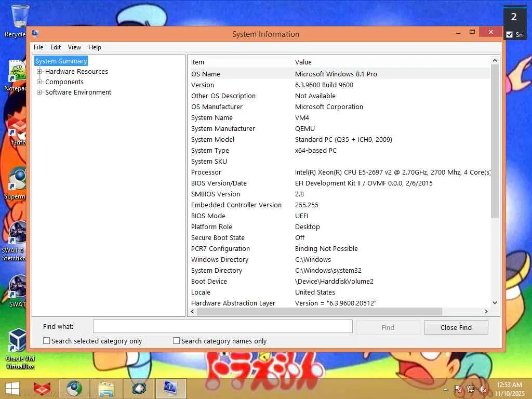This screenshot has height=399, width=532.
Task: Expand the Hardware Resources tree node
Action: point(39,71)
